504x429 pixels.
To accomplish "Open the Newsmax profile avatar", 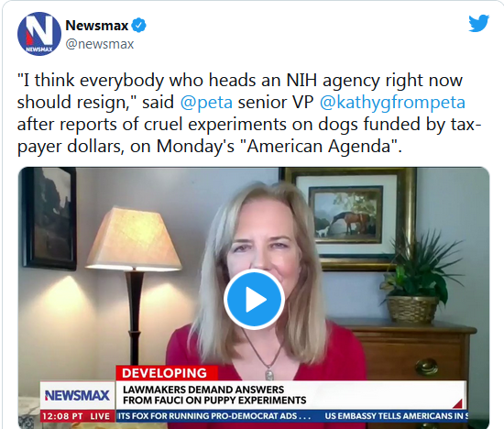I will 39,34.
